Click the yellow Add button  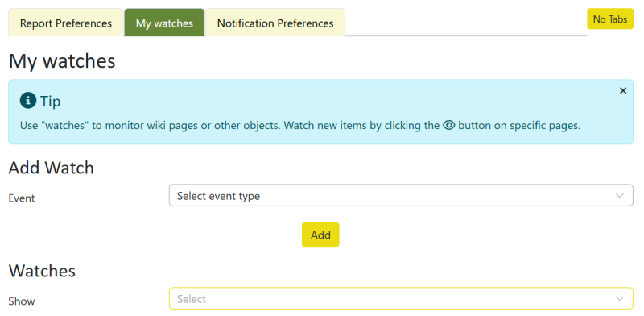(x=320, y=235)
